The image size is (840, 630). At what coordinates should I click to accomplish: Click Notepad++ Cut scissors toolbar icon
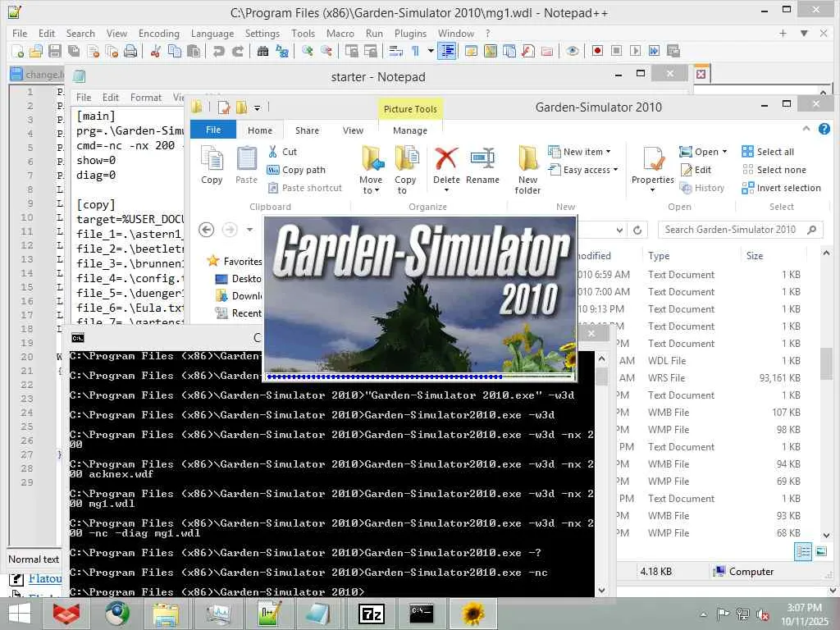pos(156,51)
